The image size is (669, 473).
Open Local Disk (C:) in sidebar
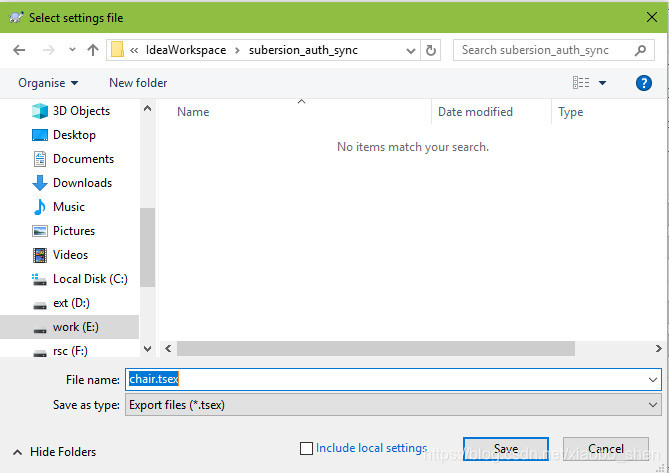point(80,279)
